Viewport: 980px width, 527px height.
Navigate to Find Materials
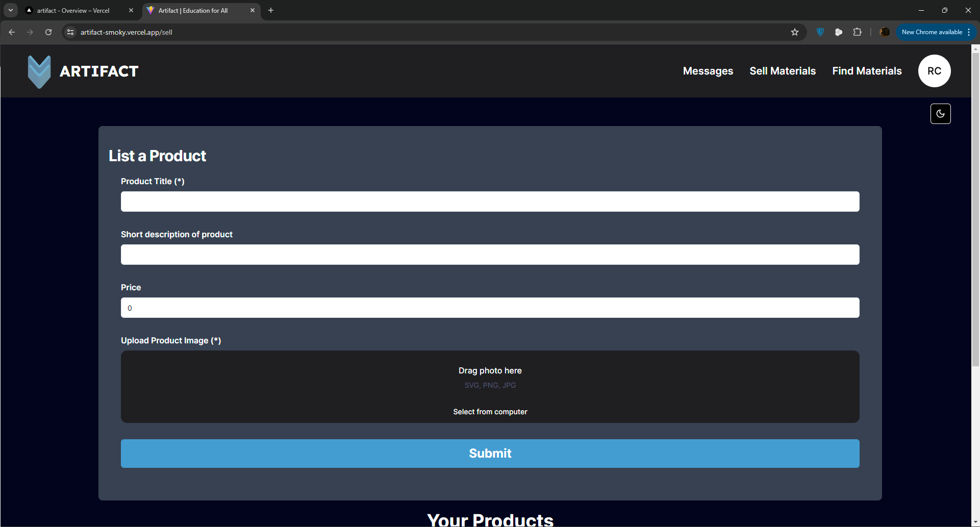867,71
